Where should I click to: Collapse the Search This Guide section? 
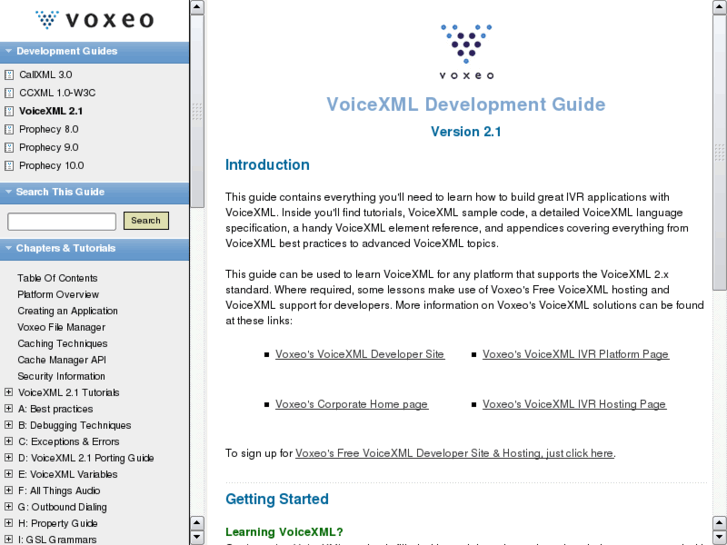pyautogui.click(x=8, y=192)
